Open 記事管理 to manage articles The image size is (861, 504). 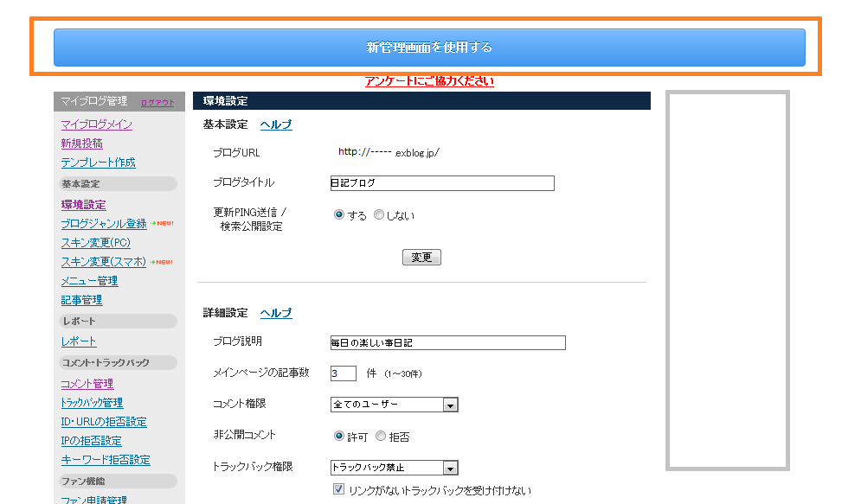[81, 300]
